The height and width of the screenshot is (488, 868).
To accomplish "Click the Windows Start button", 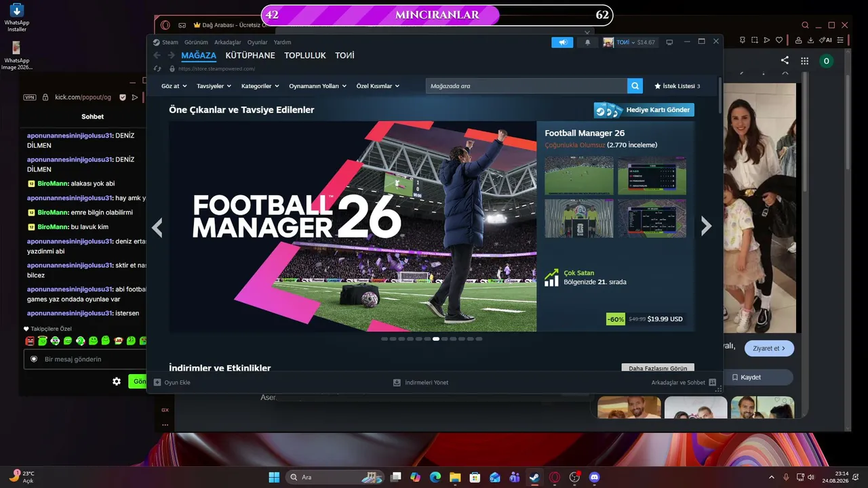I will click(x=274, y=477).
